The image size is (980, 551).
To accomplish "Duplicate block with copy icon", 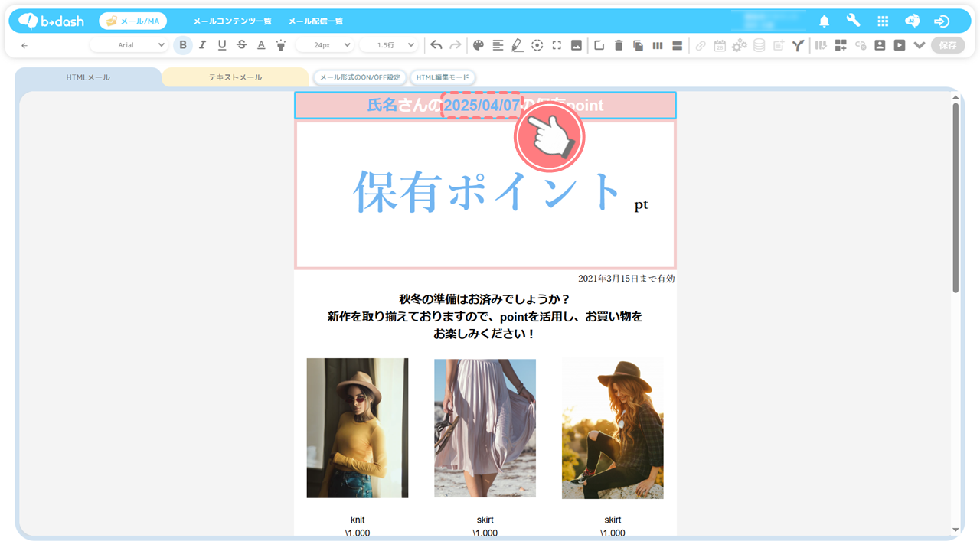I will (638, 45).
